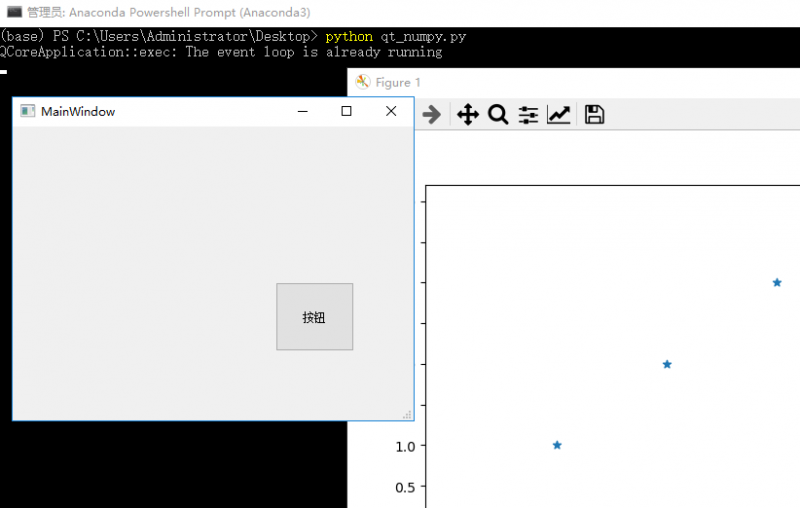Screen dimensions: 800x508
Task: Minimize the MainWindow window
Action: [x=302, y=111]
